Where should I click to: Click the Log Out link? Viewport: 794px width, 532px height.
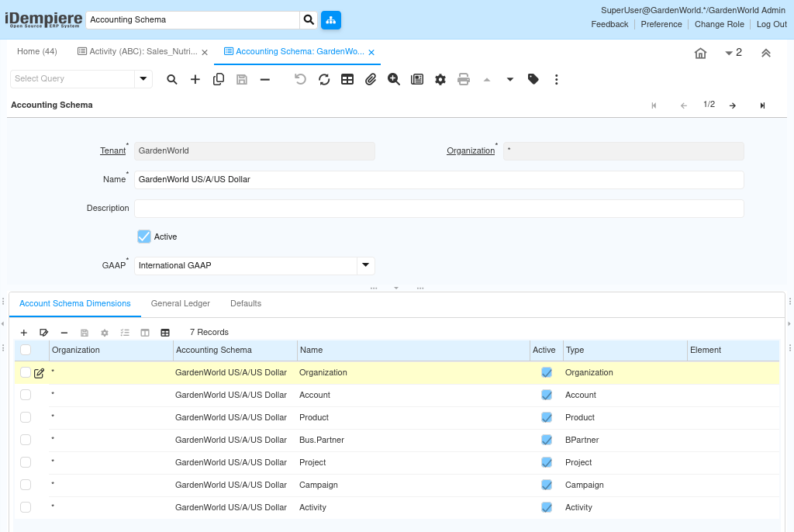tap(772, 24)
